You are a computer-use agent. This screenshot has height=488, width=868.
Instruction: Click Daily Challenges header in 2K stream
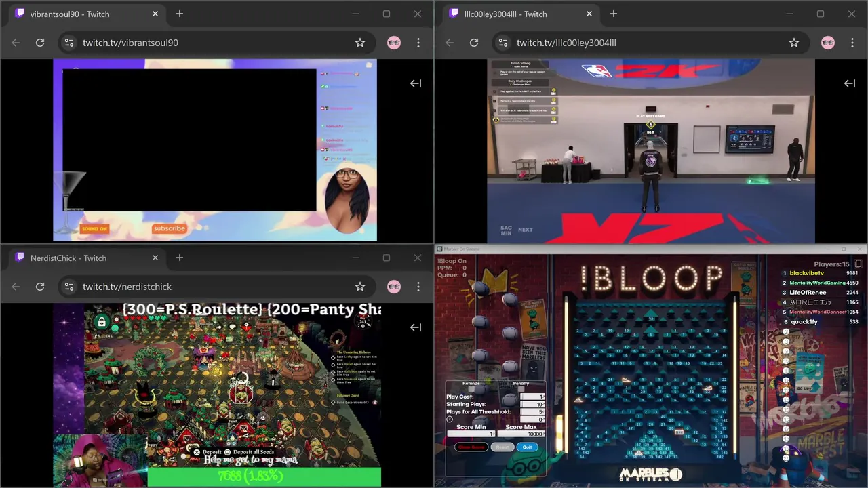pyautogui.click(x=521, y=81)
